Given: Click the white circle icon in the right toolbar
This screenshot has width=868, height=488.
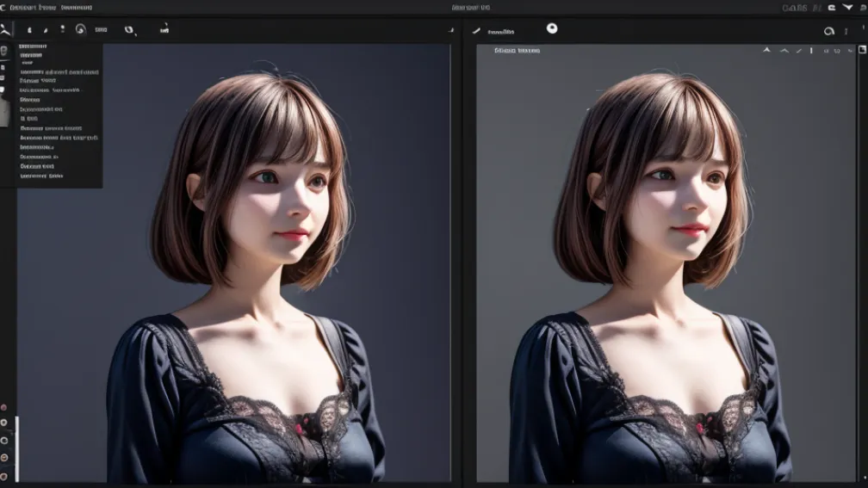Looking at the screenshot, I should click(x=552, y=28).
